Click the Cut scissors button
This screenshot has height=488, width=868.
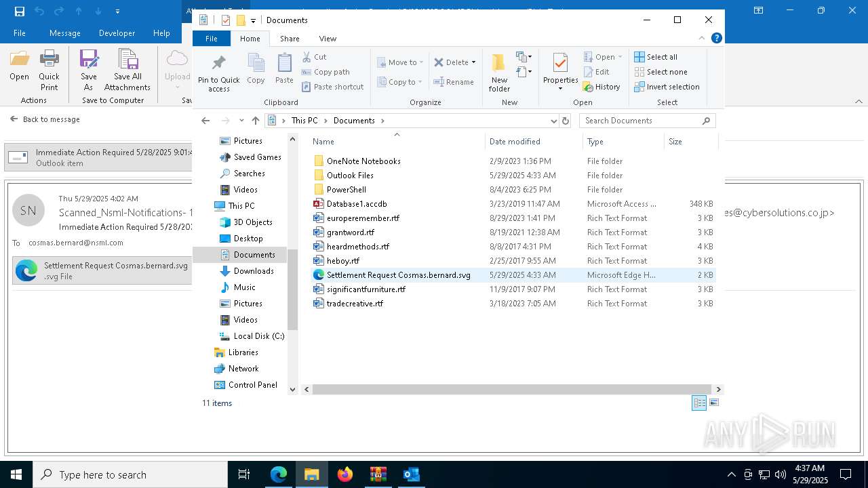point(314,57)
